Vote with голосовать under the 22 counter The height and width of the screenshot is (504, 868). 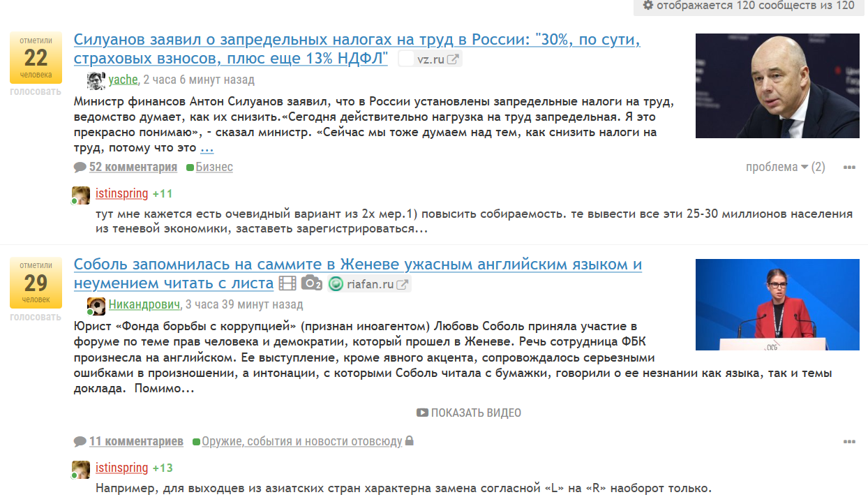coord(36,91)
